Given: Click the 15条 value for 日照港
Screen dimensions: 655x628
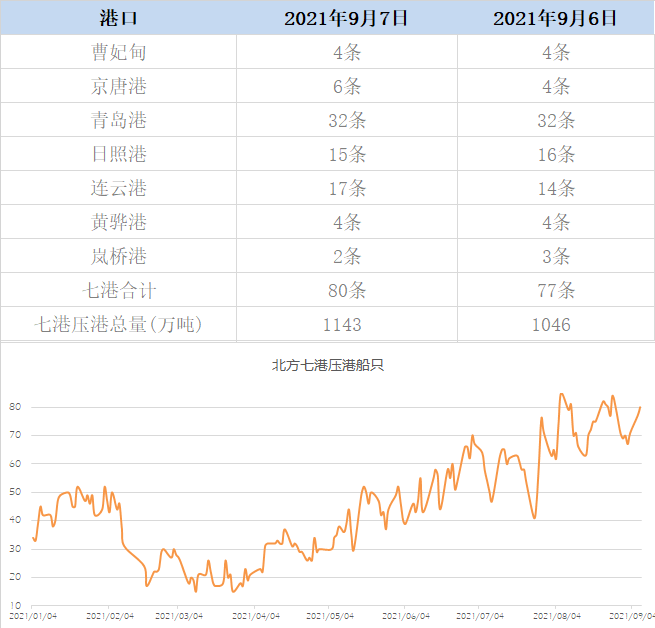Looking at the screenshot, I should point(347,154).
